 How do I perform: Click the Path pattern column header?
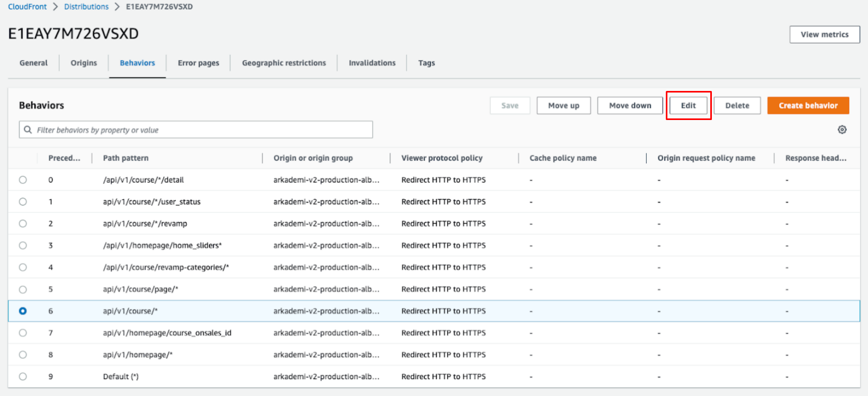[126, 158]
